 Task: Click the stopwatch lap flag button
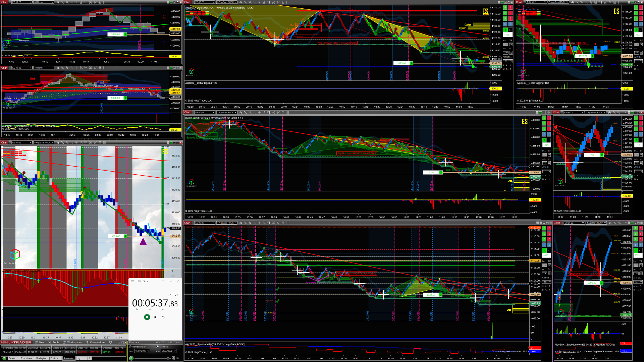pyautogui.click(x=155, y=317)
